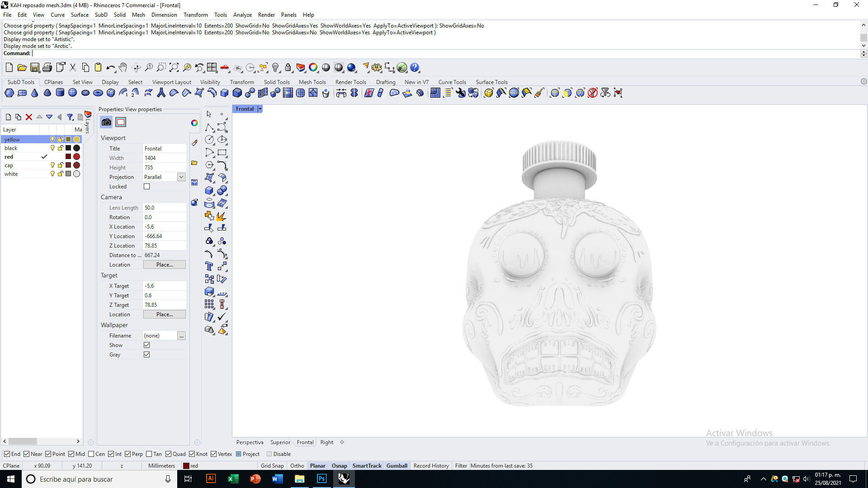Click the Target Location Place button
This screenshot has width=868, height=488.
point(165,314)
